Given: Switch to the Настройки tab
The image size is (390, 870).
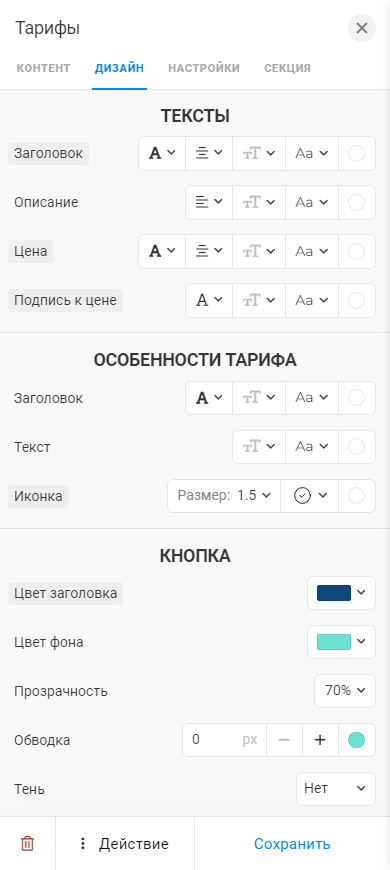Looking at the screenshot, I should click(204, 68).
